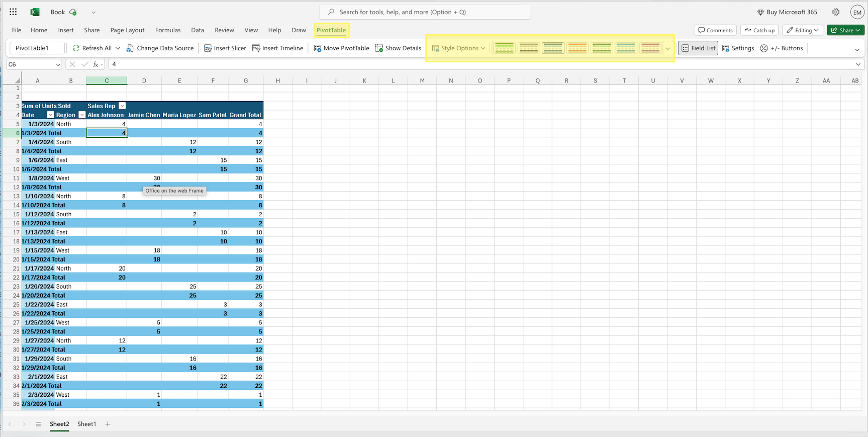This screenshot has height=437, width=868.
Task: Switch to the Draw tab
Action: pos(299,30)
